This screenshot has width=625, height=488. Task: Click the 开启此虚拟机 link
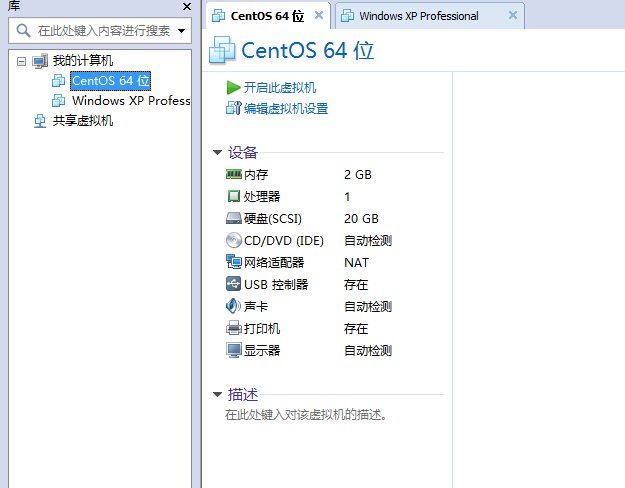pyautogui.click(x=280, y=87)
